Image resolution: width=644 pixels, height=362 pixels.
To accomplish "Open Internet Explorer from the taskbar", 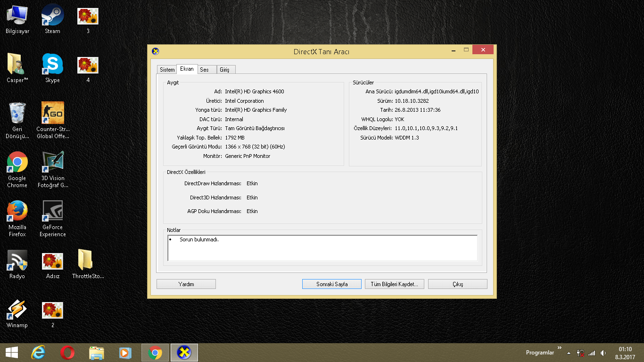I will 38,353.
